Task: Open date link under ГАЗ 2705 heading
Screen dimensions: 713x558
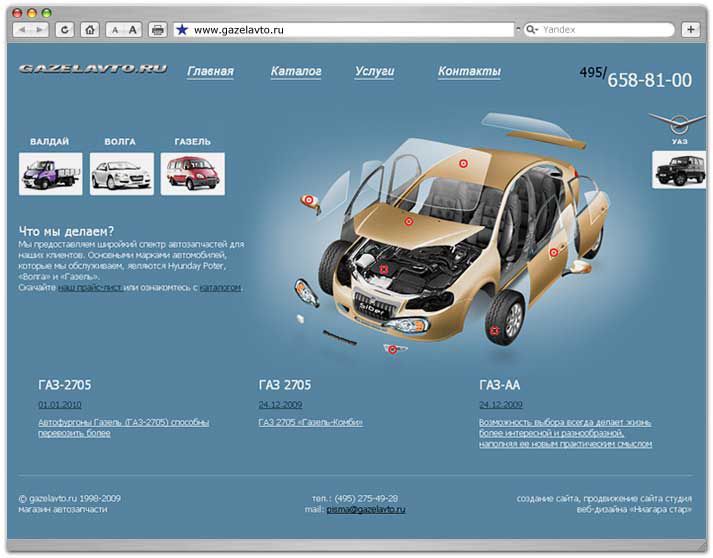Action: [280, 405]
